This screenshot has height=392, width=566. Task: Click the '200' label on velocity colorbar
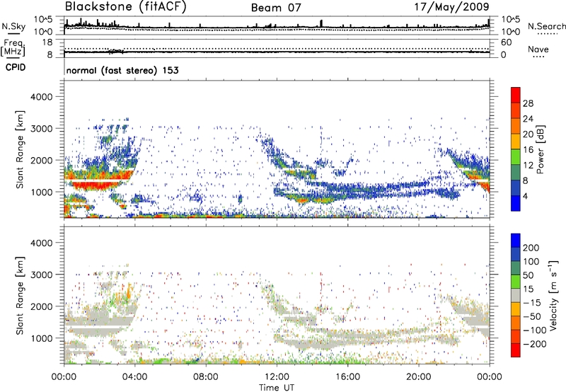(x=531, y=248)
